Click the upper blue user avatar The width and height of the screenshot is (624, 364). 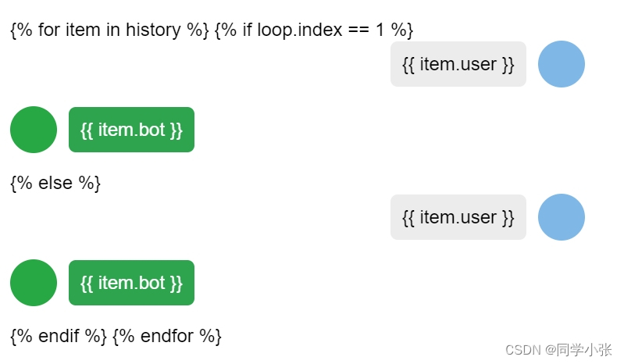click(561, 64)
